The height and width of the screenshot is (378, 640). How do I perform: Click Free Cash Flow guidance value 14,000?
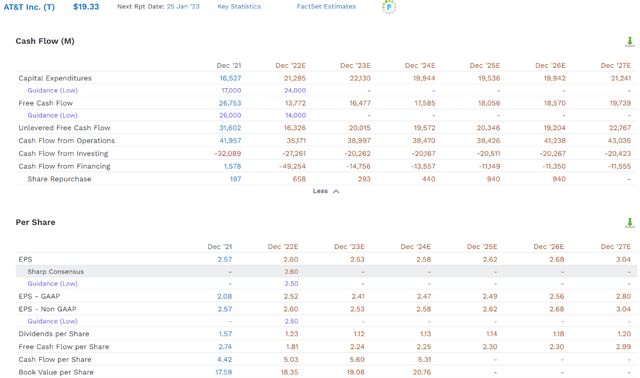(296, 115)
